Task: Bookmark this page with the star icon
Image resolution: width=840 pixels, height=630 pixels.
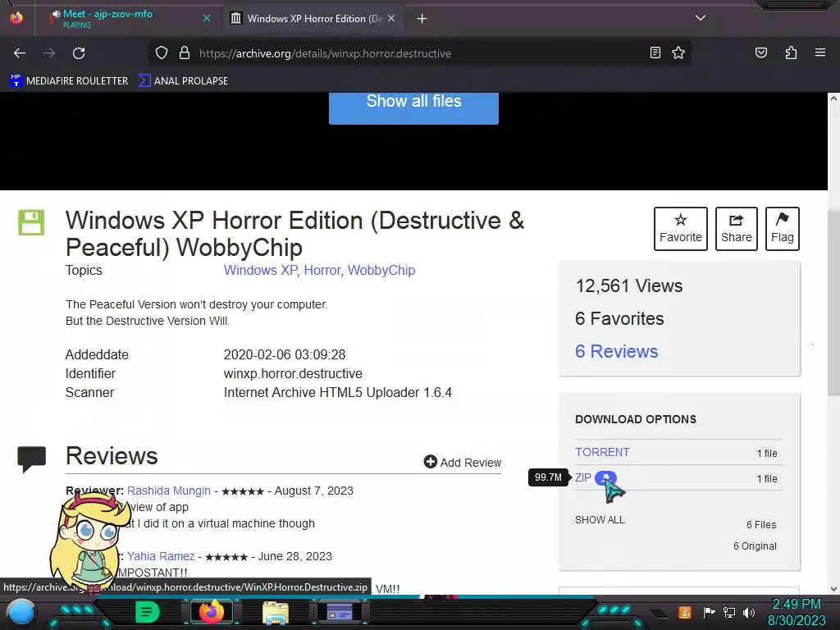Action: [x=678, y=52]
